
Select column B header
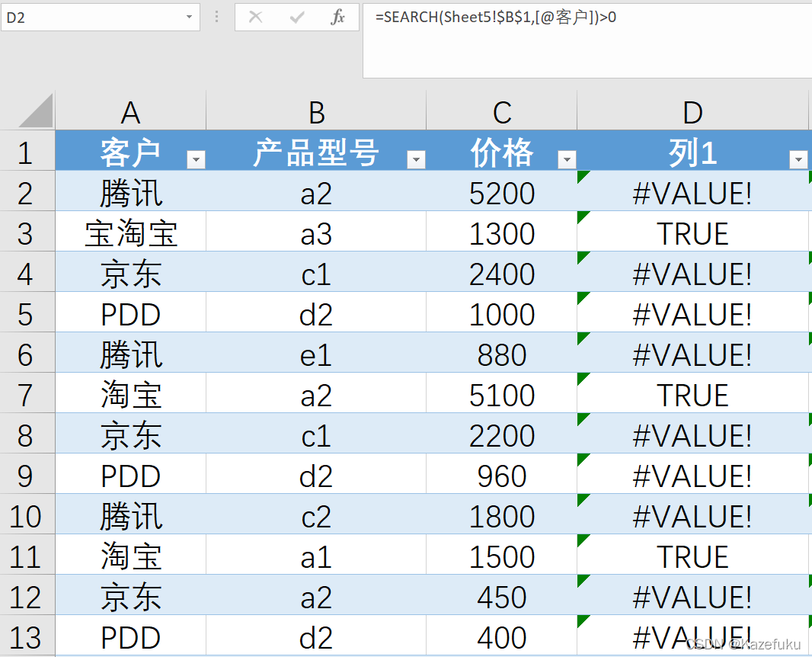click(x=316, y=111)
